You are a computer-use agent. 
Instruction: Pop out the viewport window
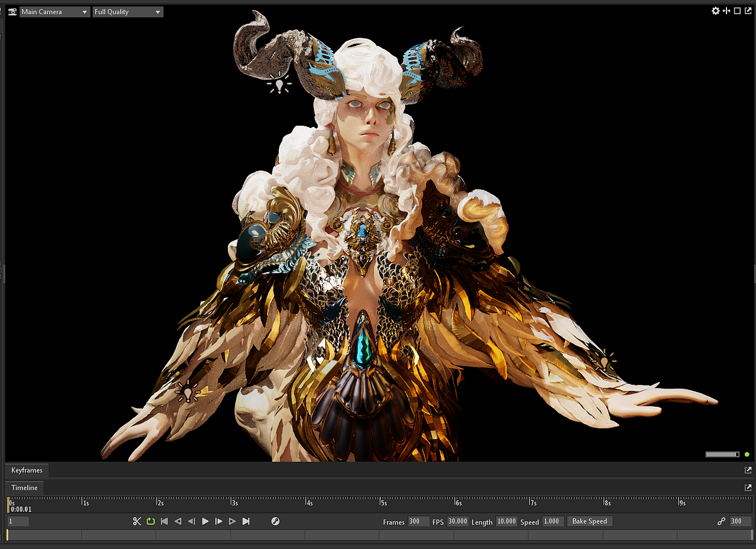748,11
